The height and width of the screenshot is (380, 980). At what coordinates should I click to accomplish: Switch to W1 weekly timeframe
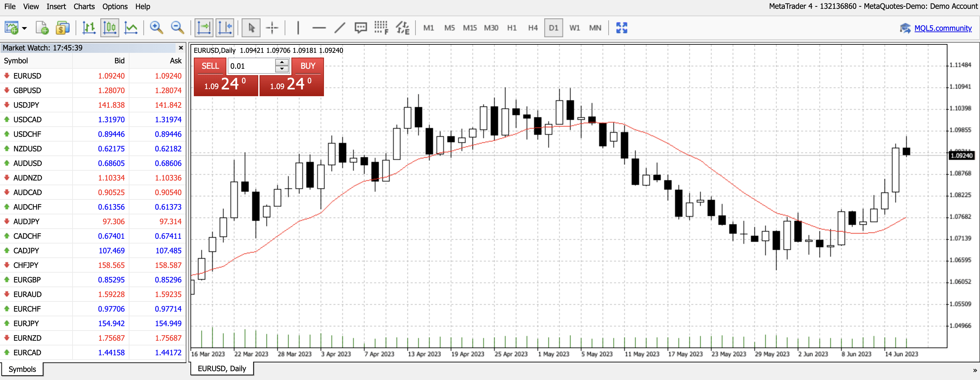(x=574, y=28)
